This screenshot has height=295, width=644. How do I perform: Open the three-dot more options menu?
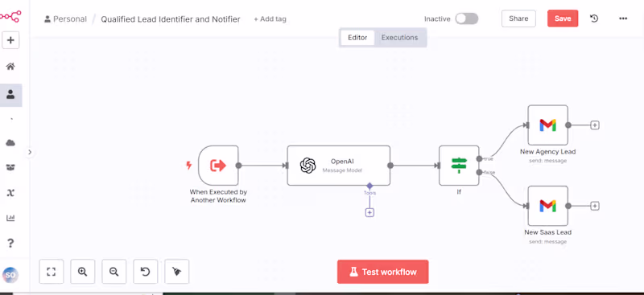(x=623, y=18)
